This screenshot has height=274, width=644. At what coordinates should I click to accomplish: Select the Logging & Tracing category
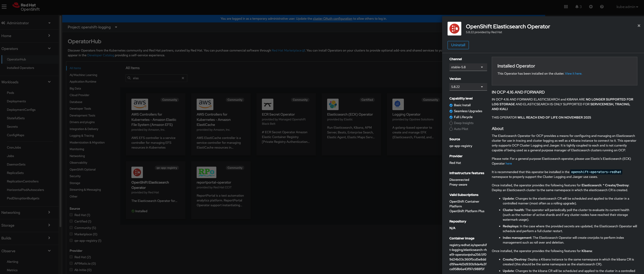pos(82,136)
